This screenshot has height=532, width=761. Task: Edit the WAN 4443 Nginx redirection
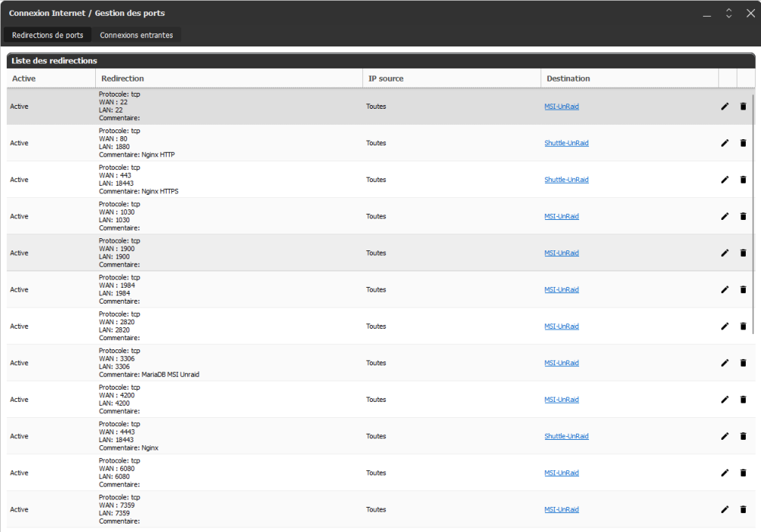point(724,436)
